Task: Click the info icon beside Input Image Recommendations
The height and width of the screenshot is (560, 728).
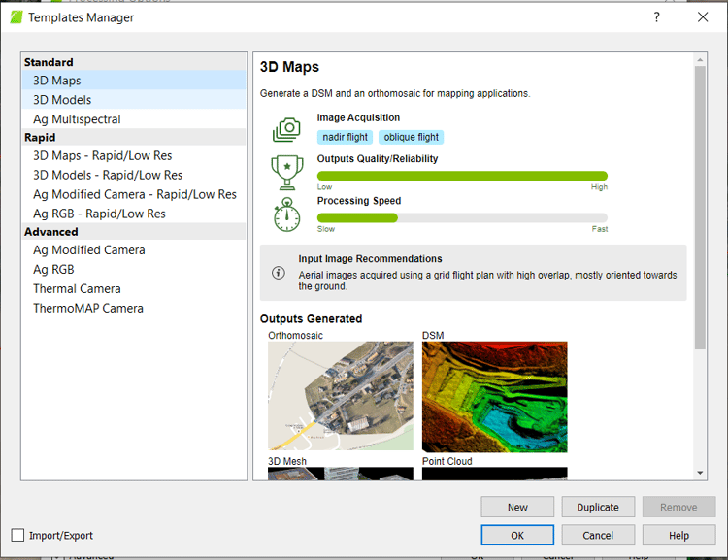Action: click(x=279, y=273)
